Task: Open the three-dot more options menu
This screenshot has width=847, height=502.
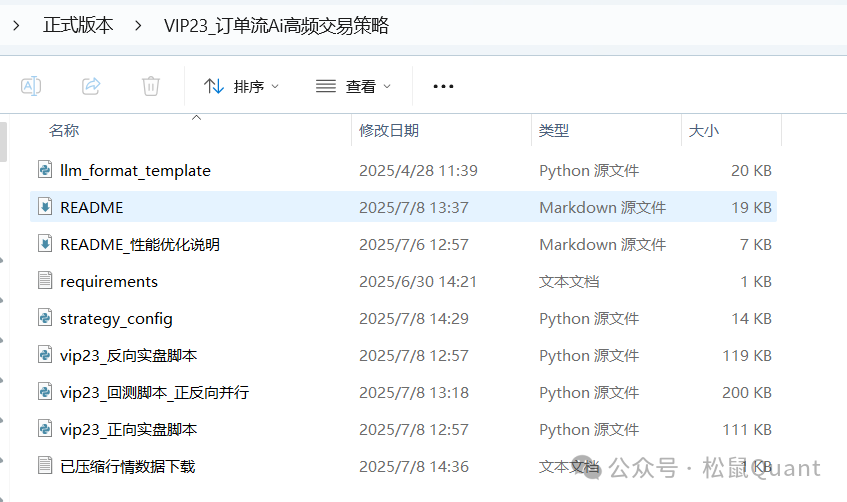Action: (443, 86)
